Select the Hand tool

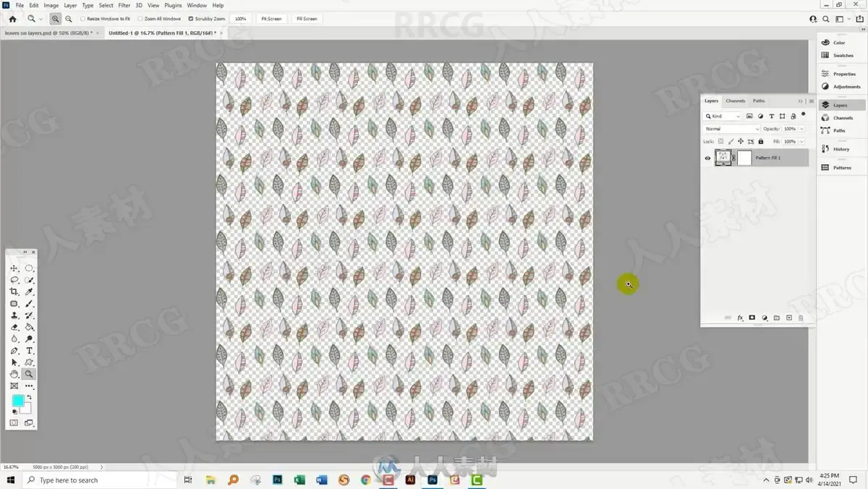(14, 374)
